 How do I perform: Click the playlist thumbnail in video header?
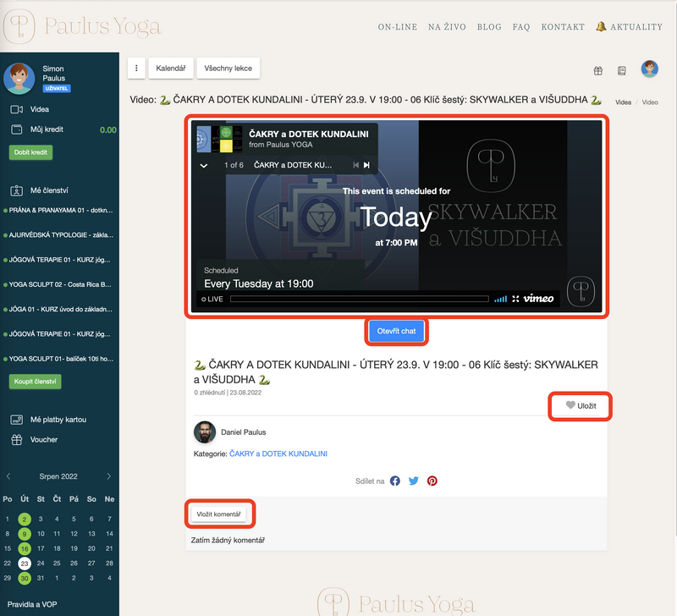coord(221,139)
